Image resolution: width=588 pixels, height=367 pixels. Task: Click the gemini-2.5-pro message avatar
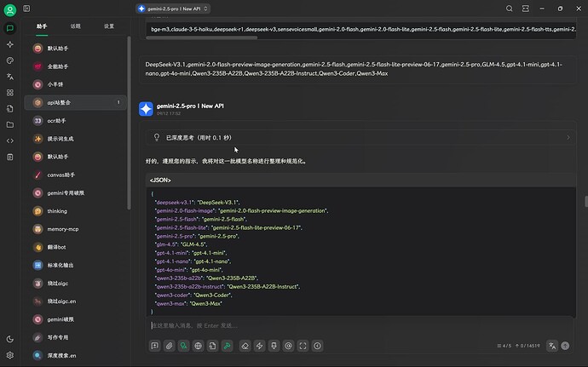(x=146, y=109)
